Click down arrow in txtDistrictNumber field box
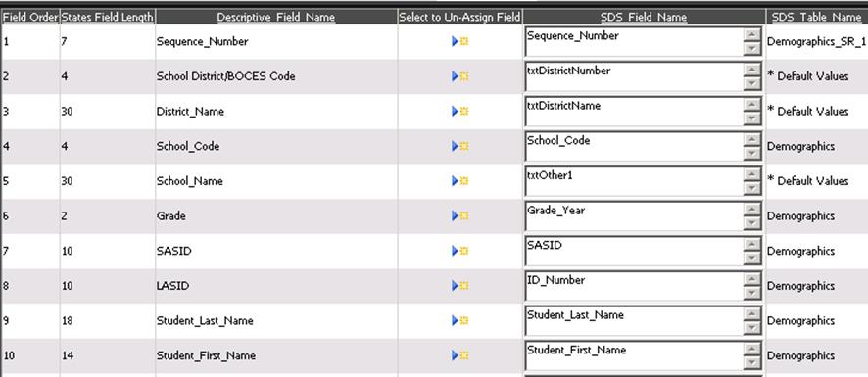The height and width of the screenshot is (377, 868). [751, 83]
